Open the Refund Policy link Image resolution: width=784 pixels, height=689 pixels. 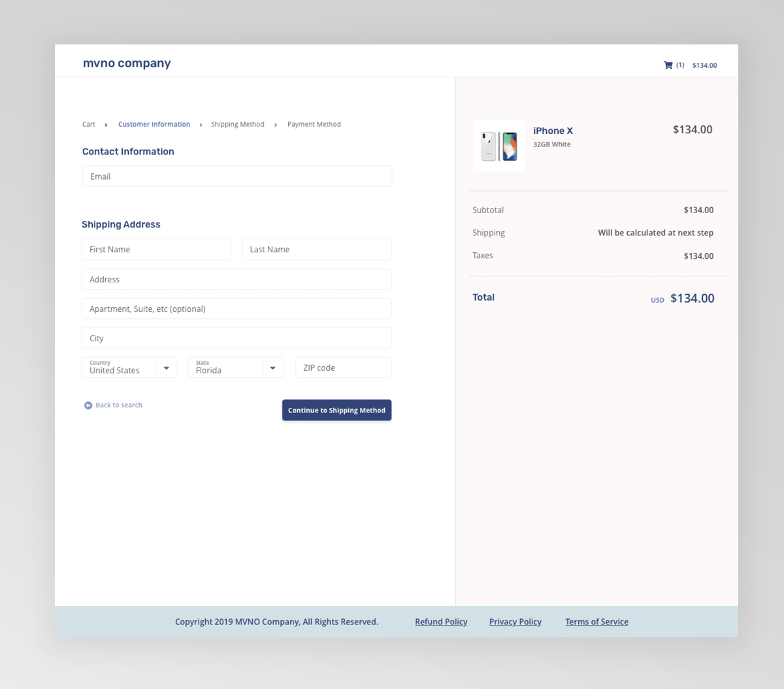click(x=441, y=622)
